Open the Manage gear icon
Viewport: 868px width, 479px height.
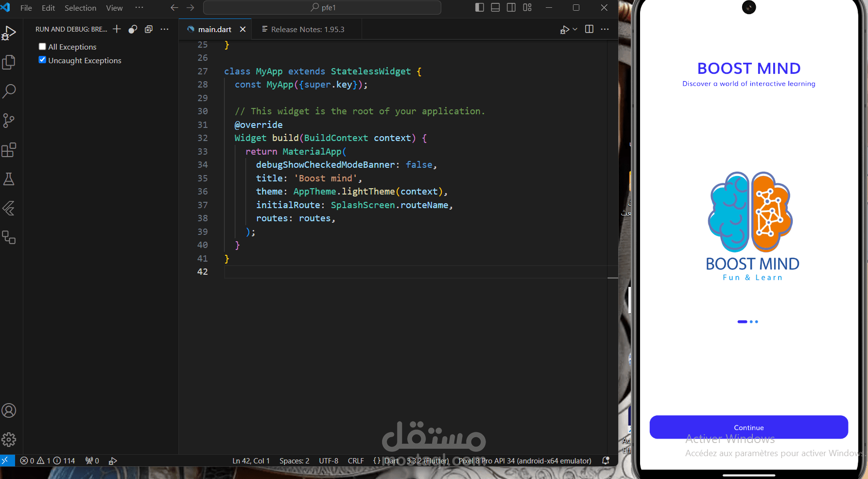[9, 440]
